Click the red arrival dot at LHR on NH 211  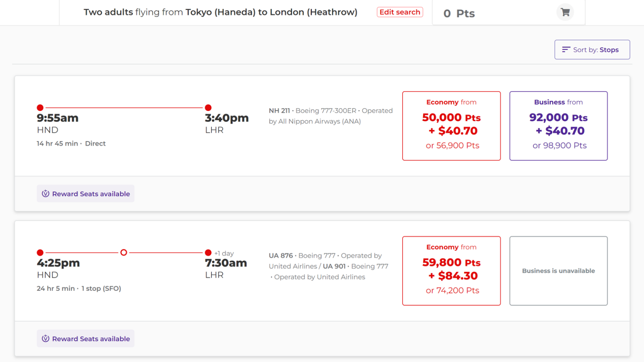click(x=208, y=107)
